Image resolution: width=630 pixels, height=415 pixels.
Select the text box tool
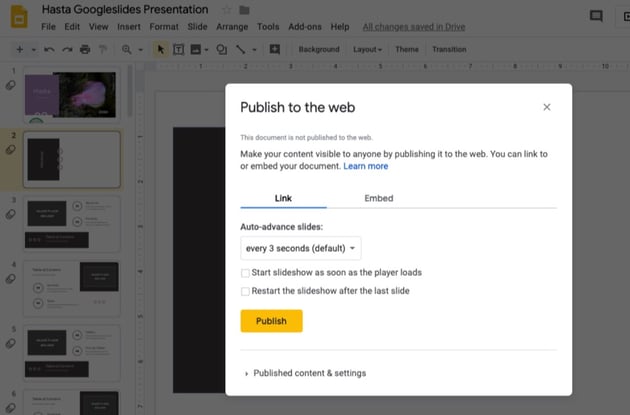pyautogui.click(x=178, y=49)
